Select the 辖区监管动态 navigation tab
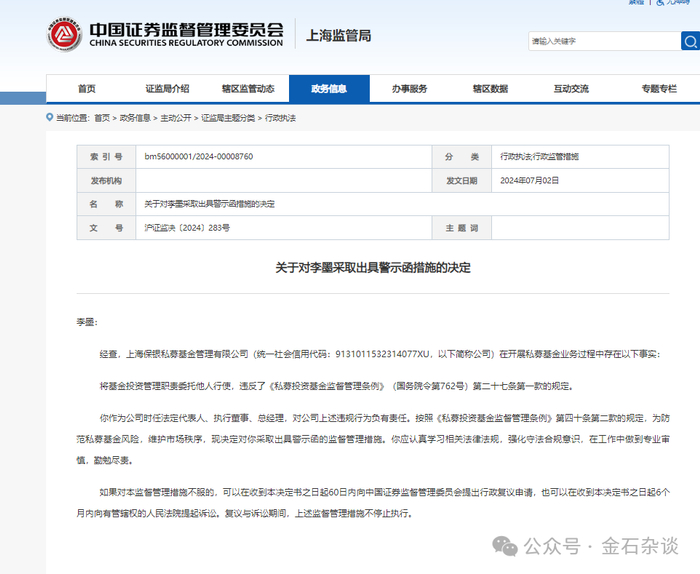Viewport: 700px width, 574px height. (x=248, y=89)
